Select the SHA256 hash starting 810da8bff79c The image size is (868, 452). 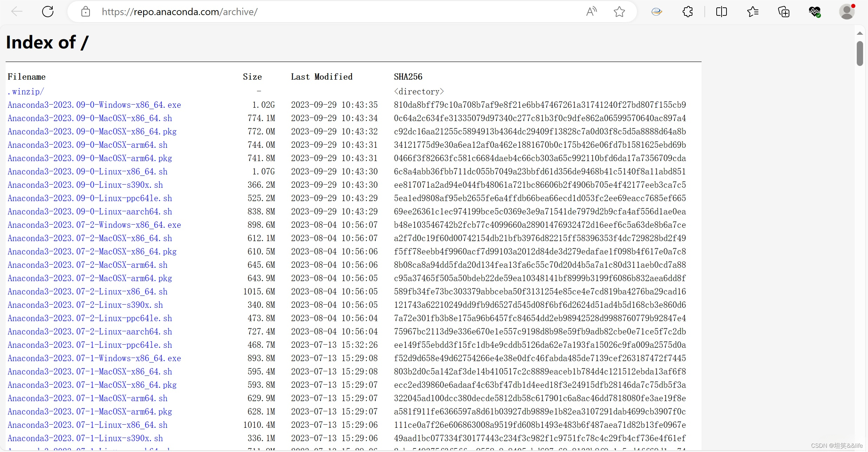[x=540, y=105]
